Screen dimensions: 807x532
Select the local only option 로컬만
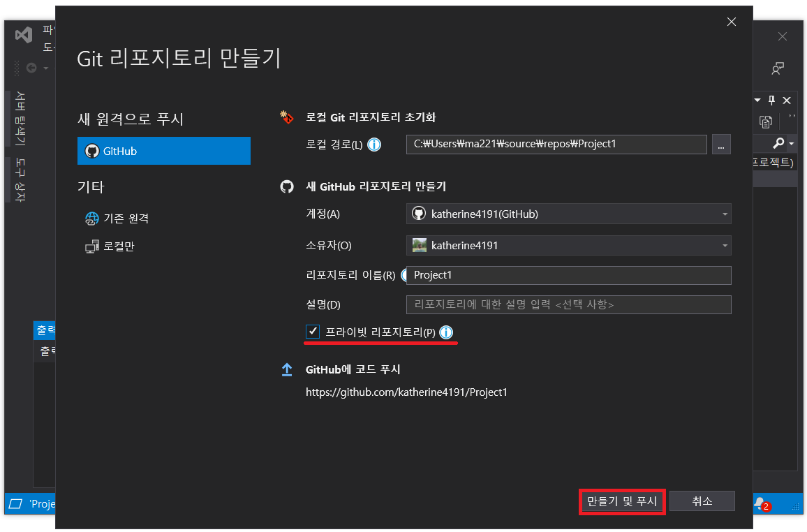pos(119,246)
